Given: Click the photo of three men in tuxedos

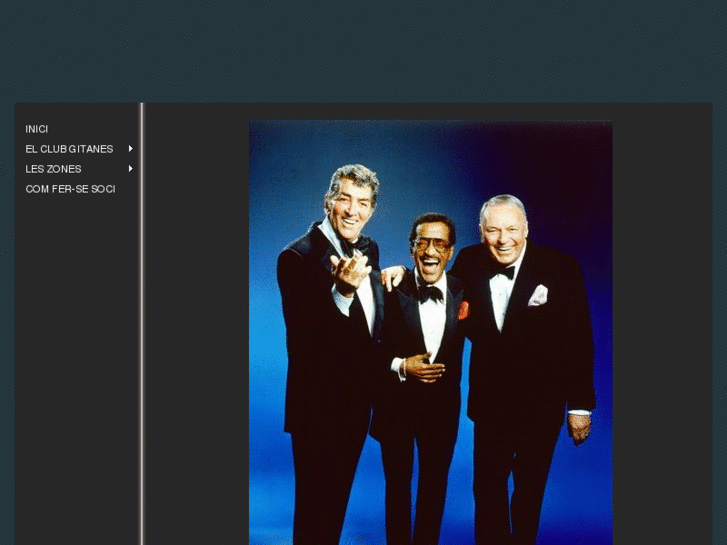Looking at the screenshot, I should pyautogui.click(x=431, y=333).
